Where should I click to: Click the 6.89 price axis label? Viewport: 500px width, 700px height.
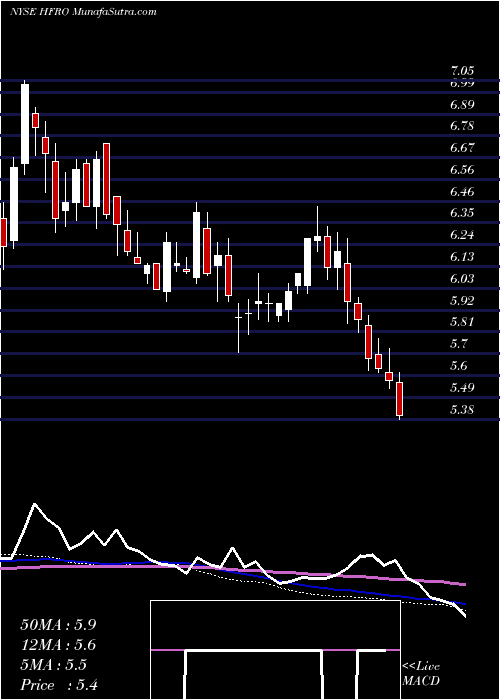click(x=462, y=104)
